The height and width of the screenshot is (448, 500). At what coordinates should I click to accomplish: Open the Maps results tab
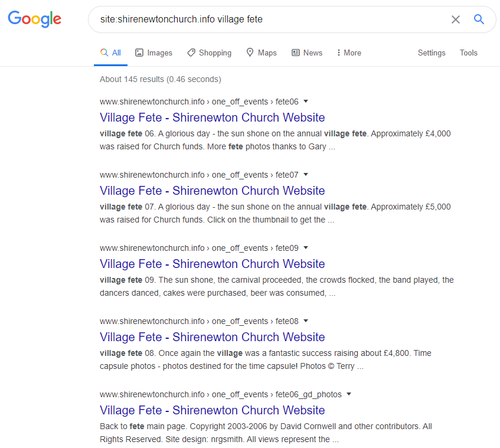coord(262,53)
